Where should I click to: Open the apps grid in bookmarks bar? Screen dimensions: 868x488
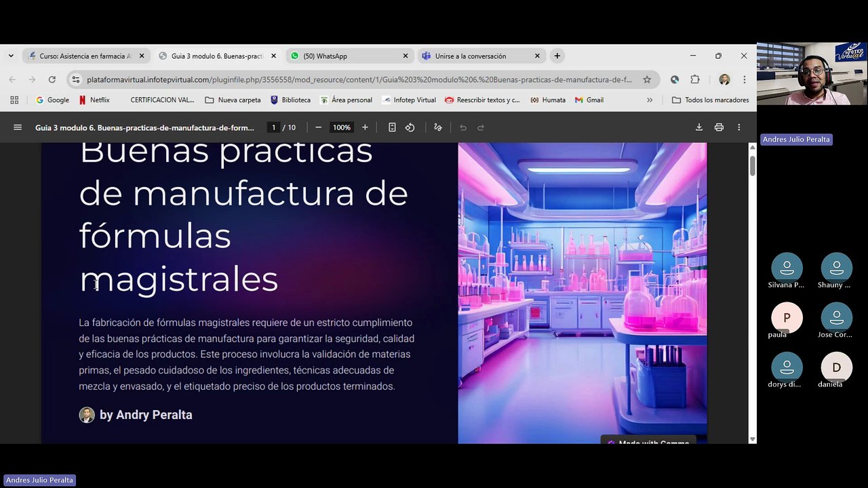(14, 100)
